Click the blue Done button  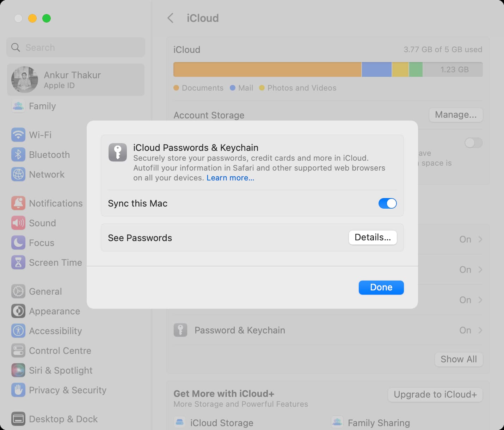click(381, 288)
